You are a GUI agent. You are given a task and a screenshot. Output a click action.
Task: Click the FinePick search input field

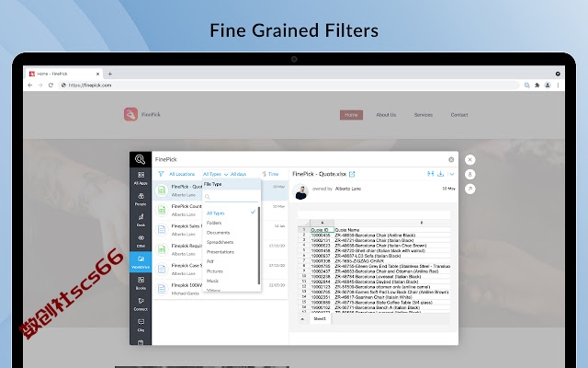(300, 159)
